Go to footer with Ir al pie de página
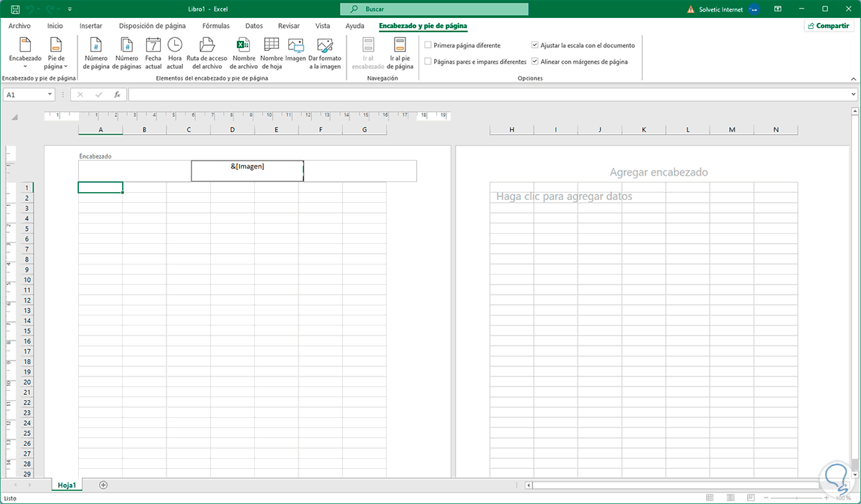The width and height of the screenshot is (861, 504). [400, 54]
